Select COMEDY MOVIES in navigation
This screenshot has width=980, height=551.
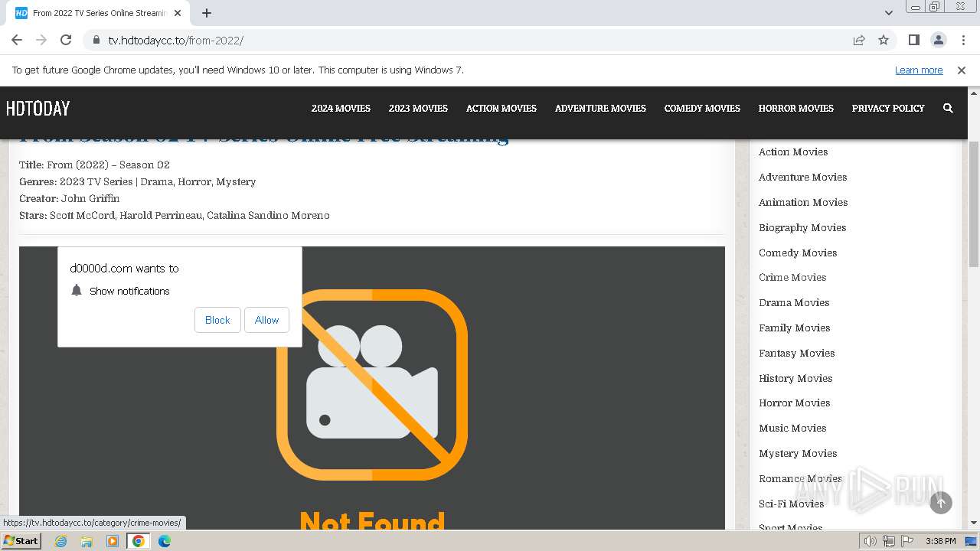[x=702, y=109]
